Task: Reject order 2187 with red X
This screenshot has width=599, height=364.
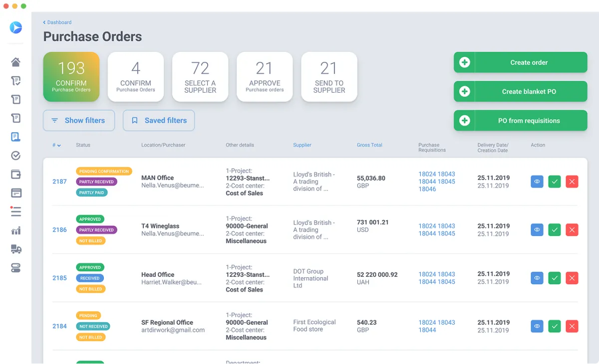Action: tap(572, 182)
